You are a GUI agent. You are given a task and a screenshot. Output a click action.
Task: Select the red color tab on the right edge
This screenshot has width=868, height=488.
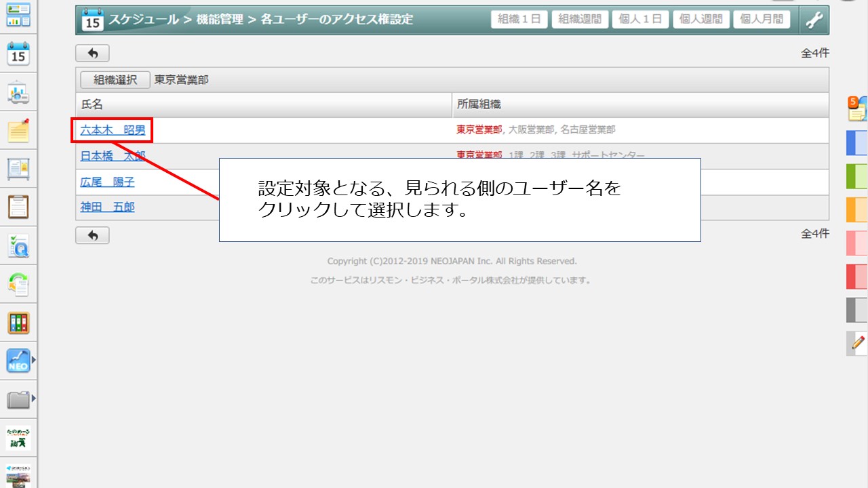(x=857, y=277)
